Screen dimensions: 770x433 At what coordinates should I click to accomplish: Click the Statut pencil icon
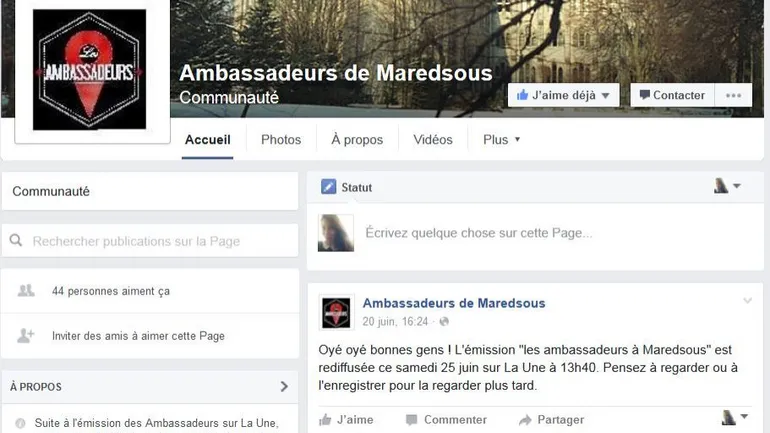[x=329, y=187]
